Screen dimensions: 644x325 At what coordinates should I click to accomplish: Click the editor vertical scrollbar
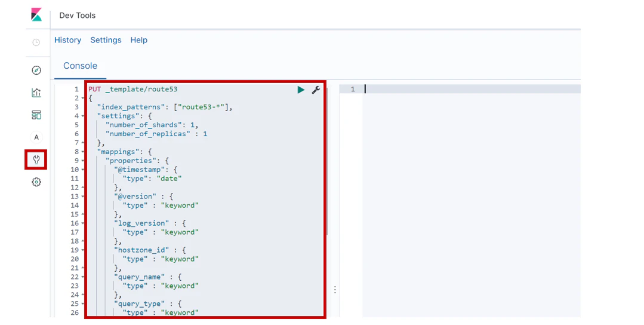click(x=327, y=160)
